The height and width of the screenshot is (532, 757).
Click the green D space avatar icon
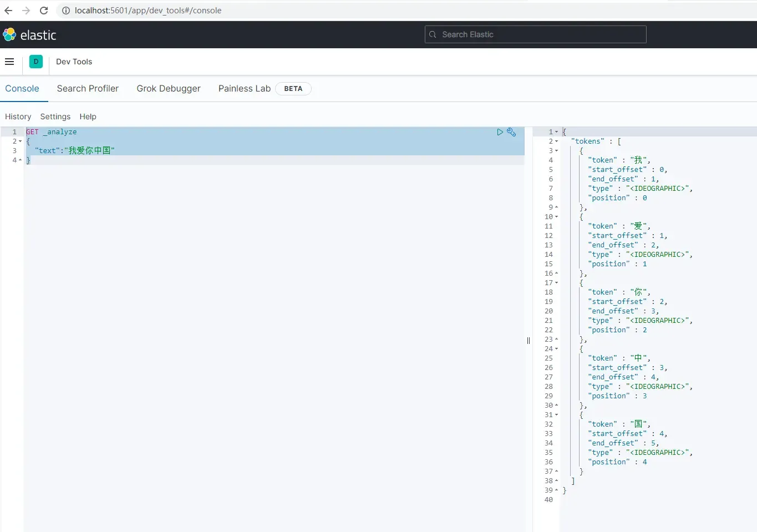(36, 62)
